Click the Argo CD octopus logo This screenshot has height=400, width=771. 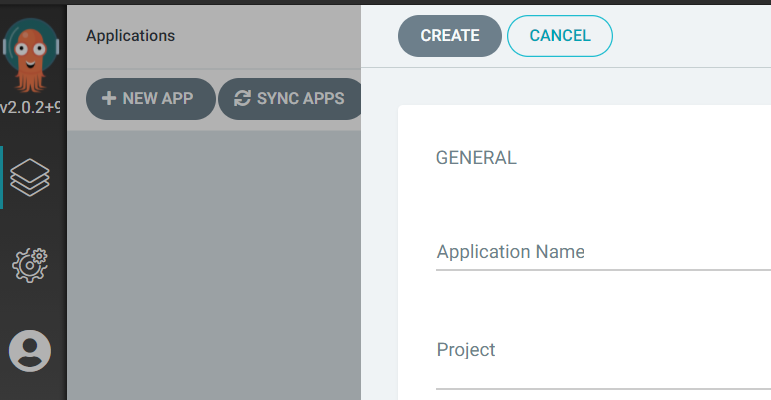[x=30, y=55]
